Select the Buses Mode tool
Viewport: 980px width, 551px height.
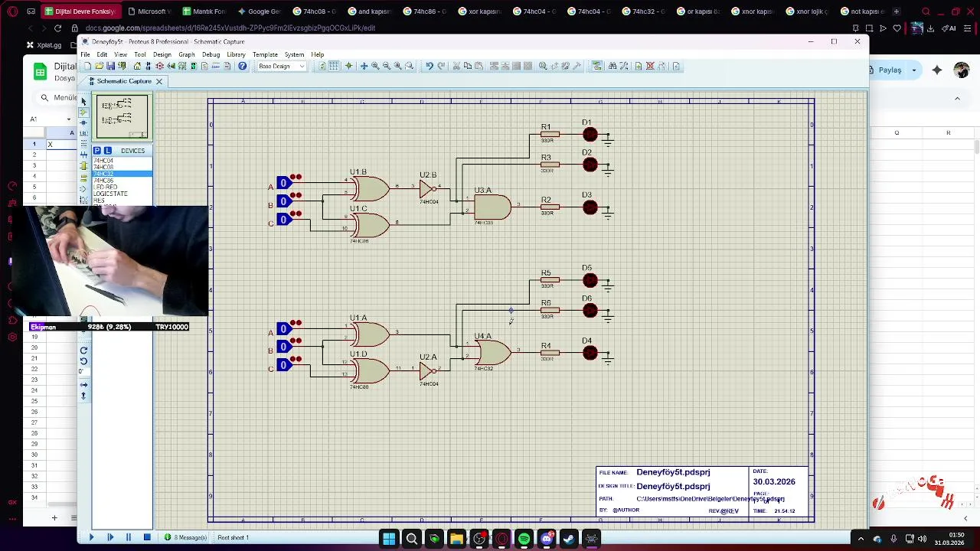coord(83,155)
